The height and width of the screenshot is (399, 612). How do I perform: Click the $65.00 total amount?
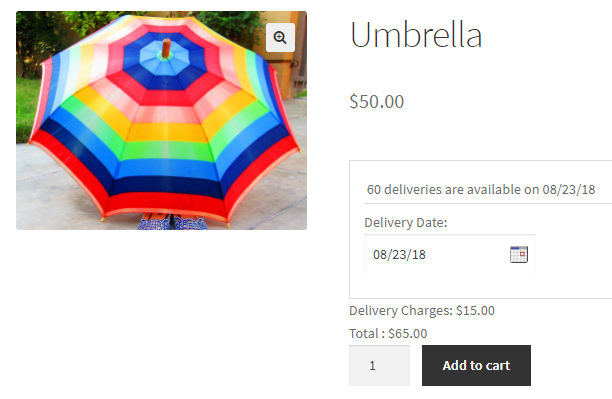tap(408, 334)
